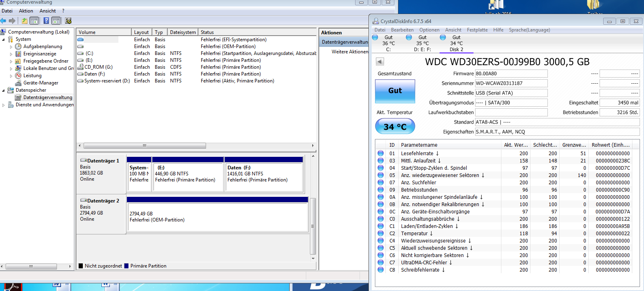Select System-reserviert (D:) volume row

click(196, 81)
